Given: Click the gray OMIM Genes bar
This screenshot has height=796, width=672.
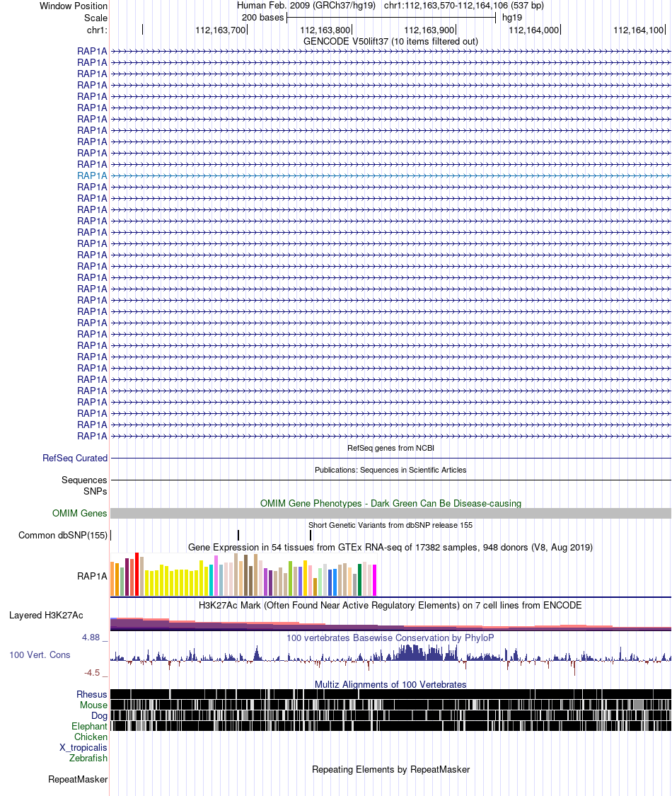Looking at the screenshot, I should pyautogui.click(x=390, y=513).
